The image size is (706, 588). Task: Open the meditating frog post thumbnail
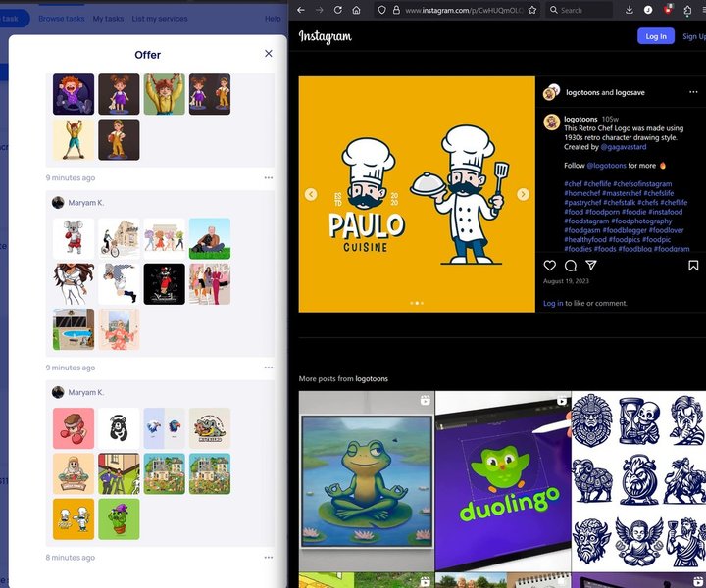(x=367, y=481)
